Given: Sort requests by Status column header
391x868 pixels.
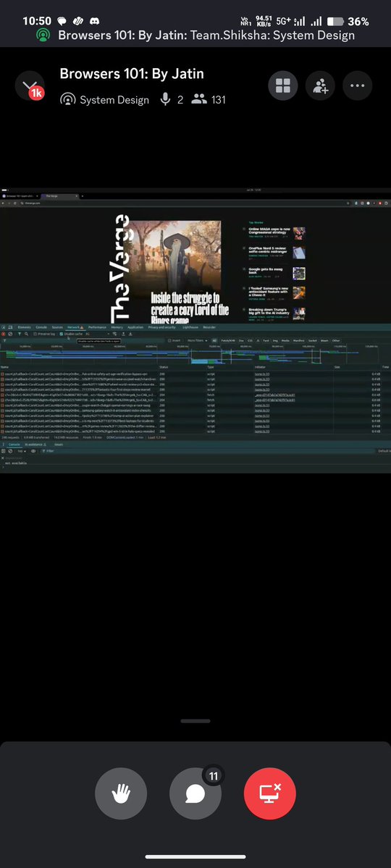Looking at the screenshot, I should tap(164, 367).
